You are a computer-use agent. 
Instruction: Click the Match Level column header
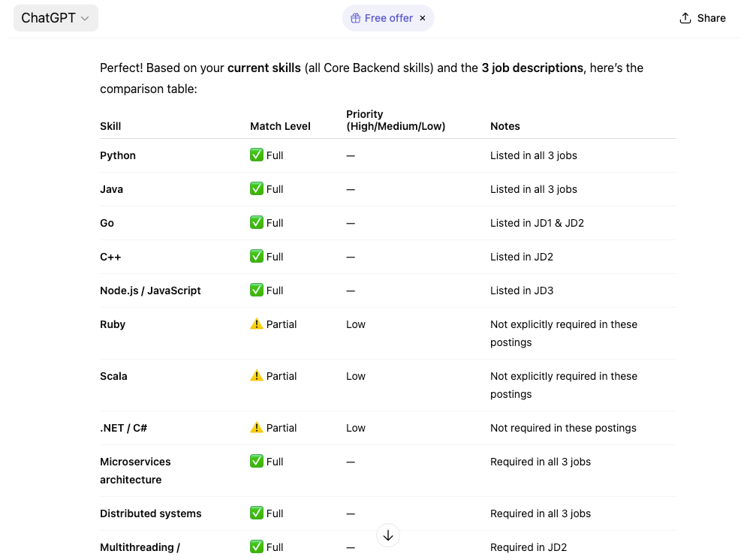tap(280, 126)
